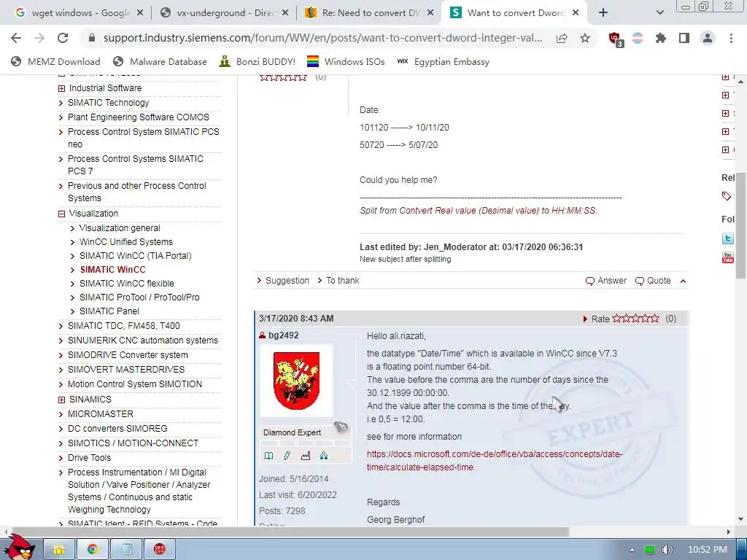Click the tag icon under Rel section
Screen dimensions: 747x560
click(727, 195)
